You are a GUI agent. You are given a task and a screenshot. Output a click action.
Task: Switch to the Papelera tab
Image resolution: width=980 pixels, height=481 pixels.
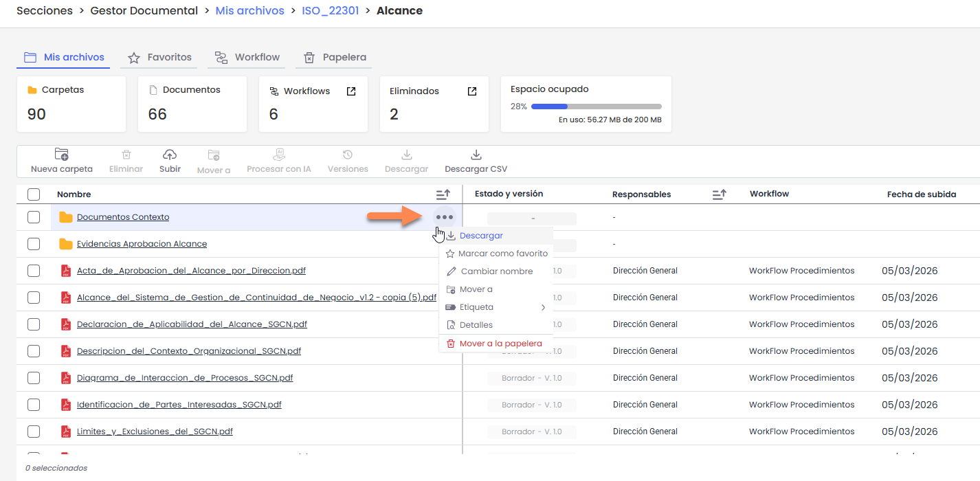(x=334, y=58)
